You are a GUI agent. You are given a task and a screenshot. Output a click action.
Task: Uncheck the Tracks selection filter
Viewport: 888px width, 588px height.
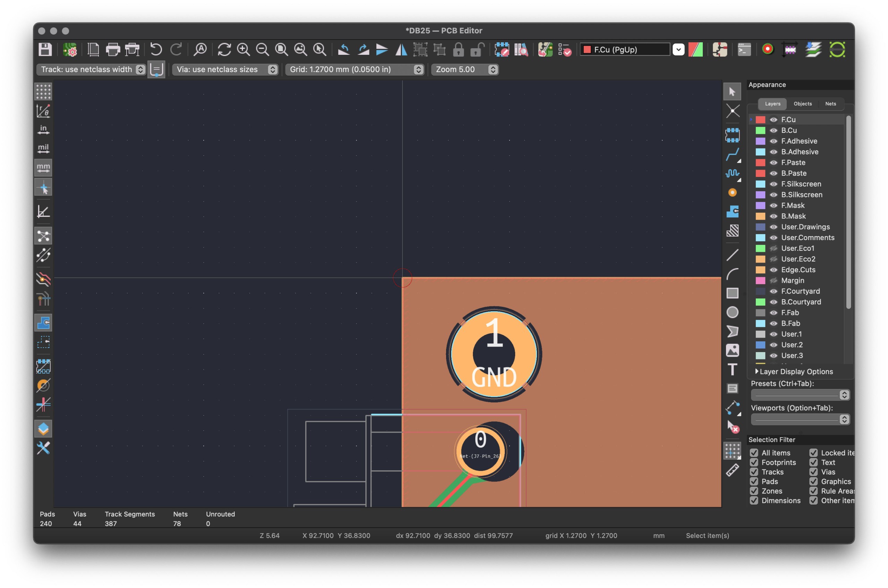754,472
